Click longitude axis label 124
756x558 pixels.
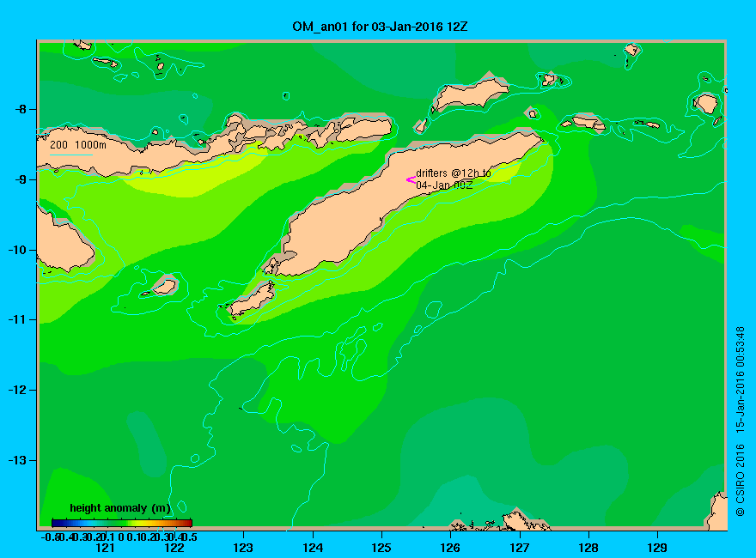pyautogui.click(x=313, y=548)
